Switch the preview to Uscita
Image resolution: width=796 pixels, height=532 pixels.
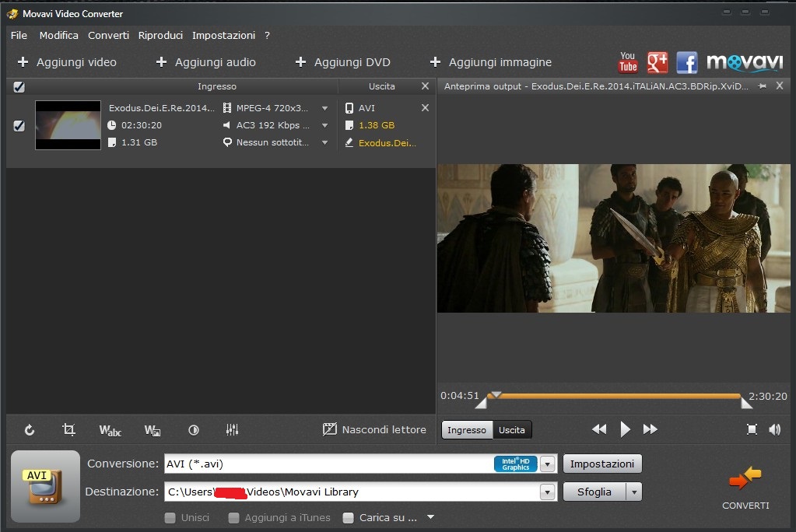pos(512,430)
